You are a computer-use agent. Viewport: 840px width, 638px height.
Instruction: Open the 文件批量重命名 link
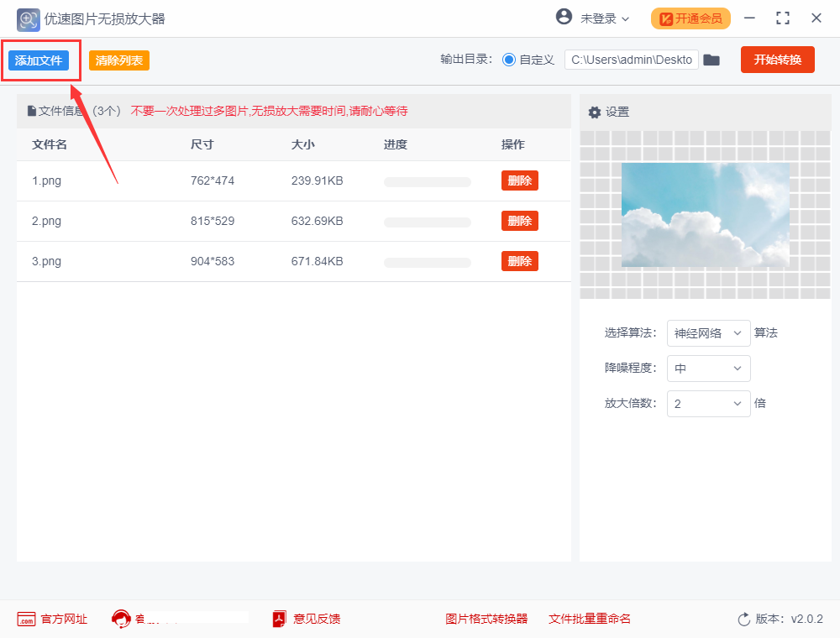[590, 619]
